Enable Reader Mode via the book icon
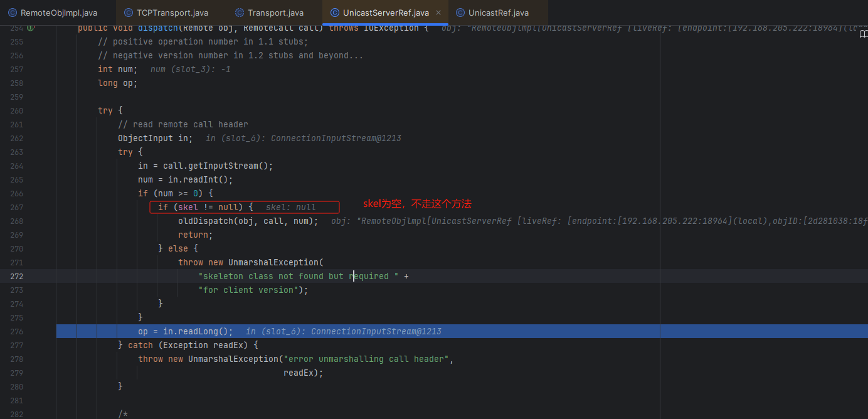 863,35
